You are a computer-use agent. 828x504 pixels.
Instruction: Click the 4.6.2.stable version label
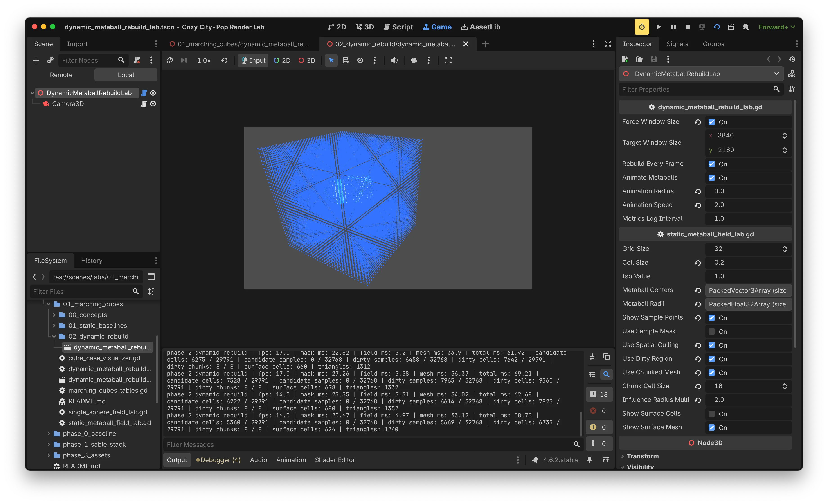point(560,460)
